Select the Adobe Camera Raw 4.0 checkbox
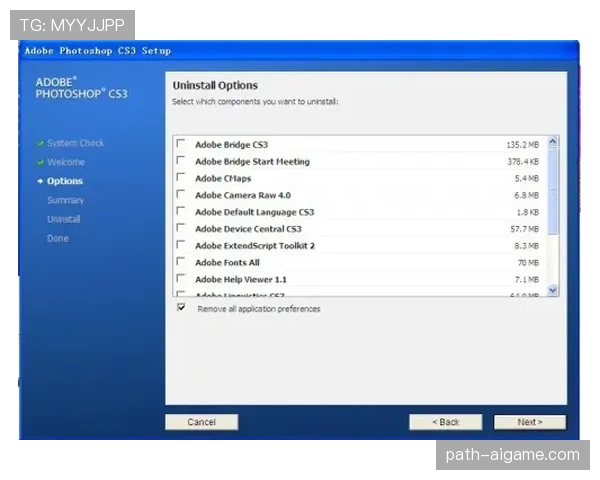 (181, 194)
